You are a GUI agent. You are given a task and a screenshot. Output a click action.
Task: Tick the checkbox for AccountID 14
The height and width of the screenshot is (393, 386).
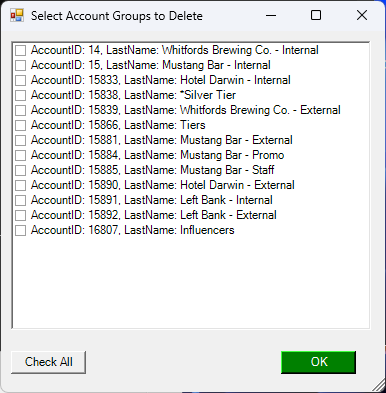(x=20, y=50)
